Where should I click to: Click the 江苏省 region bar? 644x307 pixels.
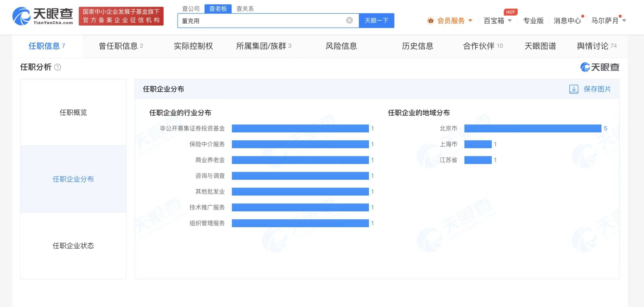(x=478, y=160)
